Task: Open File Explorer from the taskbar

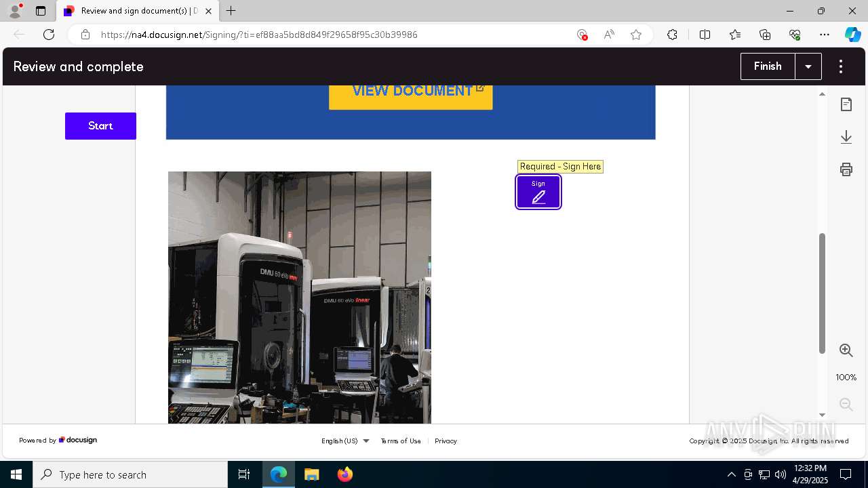Action: [311, 474]
